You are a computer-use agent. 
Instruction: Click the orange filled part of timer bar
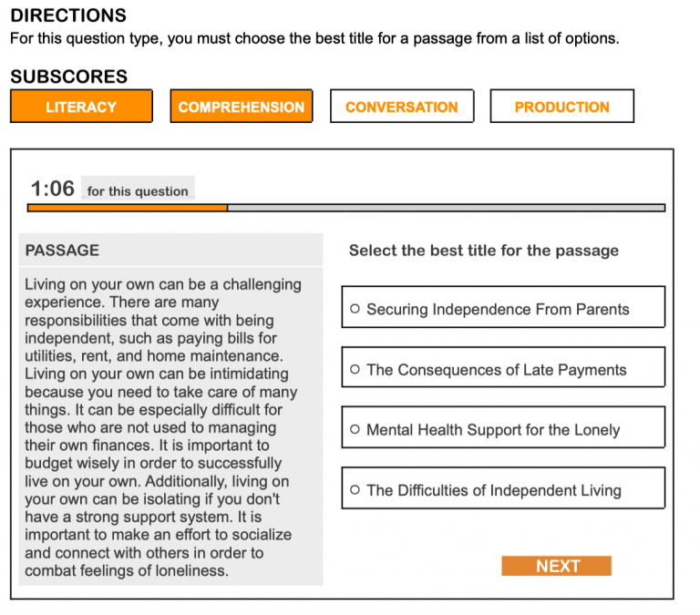tap(128, 208)
